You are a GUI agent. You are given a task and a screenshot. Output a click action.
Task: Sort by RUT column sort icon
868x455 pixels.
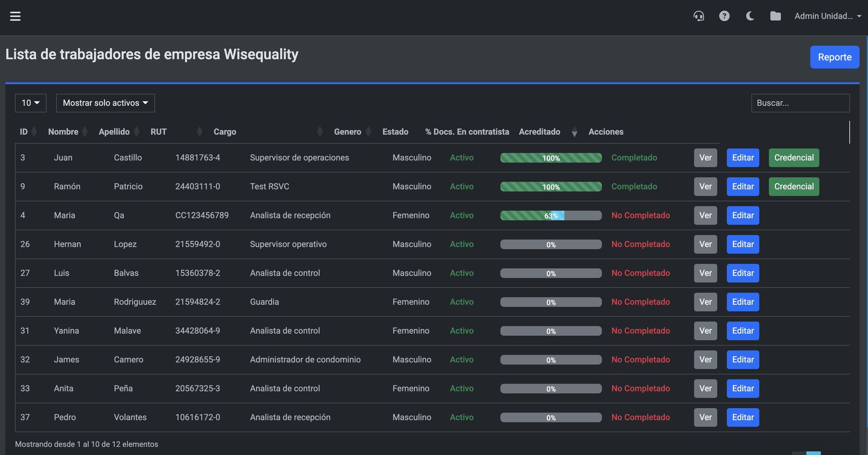199,132
